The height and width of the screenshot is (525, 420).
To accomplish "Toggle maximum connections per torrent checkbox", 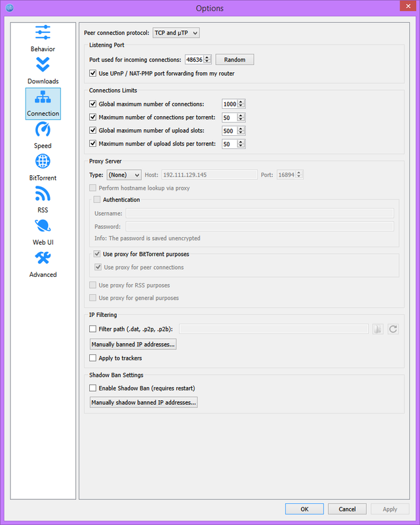I will (93, 117).
